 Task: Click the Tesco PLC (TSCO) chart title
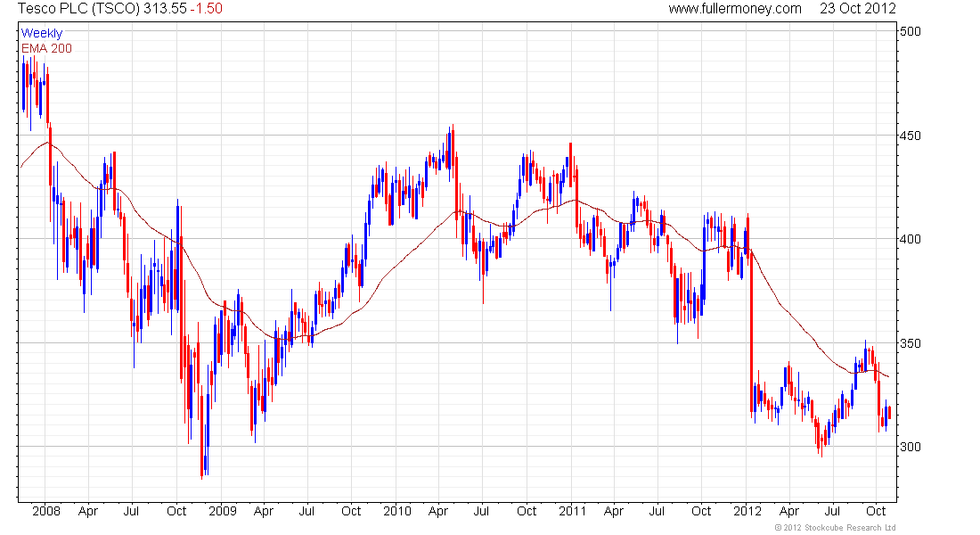(x=78, y=9)
